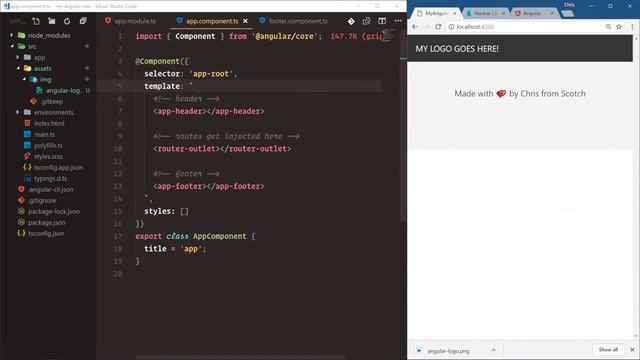
Task: Click the New File icon in Explorer
Action: coord(36,21)
